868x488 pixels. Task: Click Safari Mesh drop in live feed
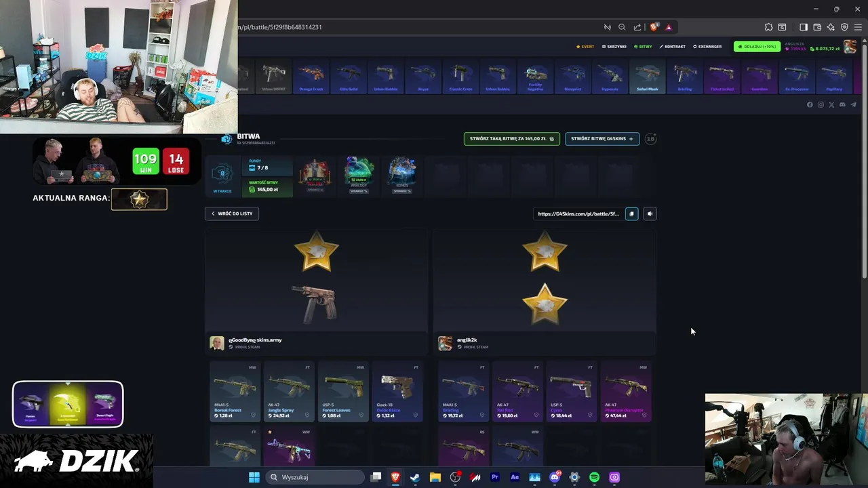pyautogui.click(x=648, y=76)
